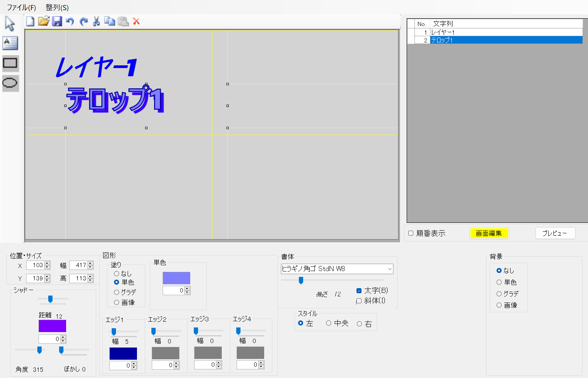Image resolution: width=588 pixels, height=378 pixels.
Task: Select 塗り なし radio option
Action: coord(116,274)
